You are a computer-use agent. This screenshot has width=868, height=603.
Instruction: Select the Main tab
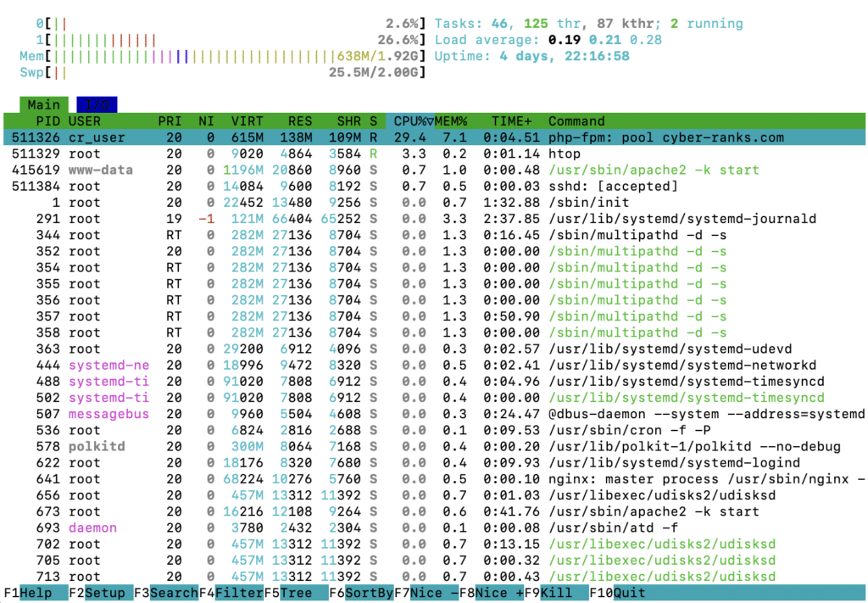tap(43, 105)
